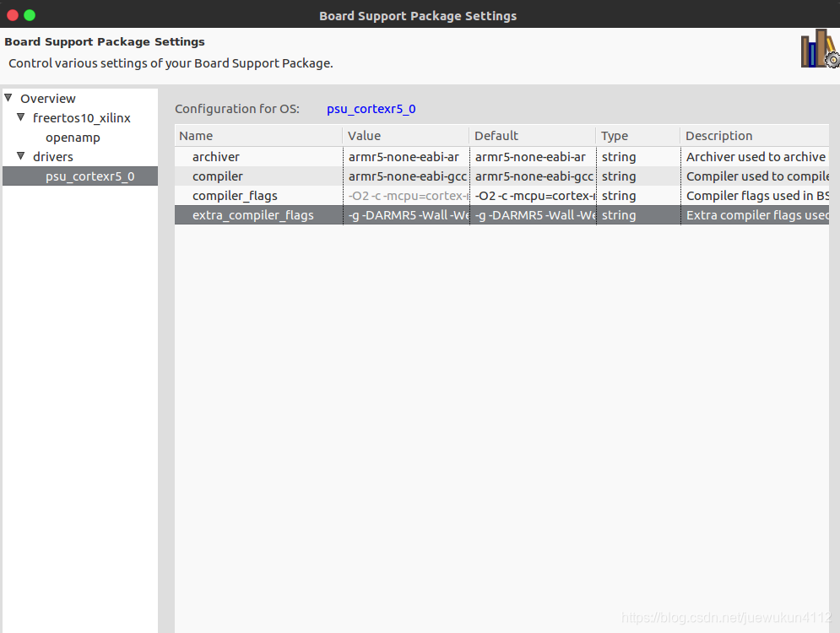
Task: Click the Value column header
Action: tap(406, 136)
